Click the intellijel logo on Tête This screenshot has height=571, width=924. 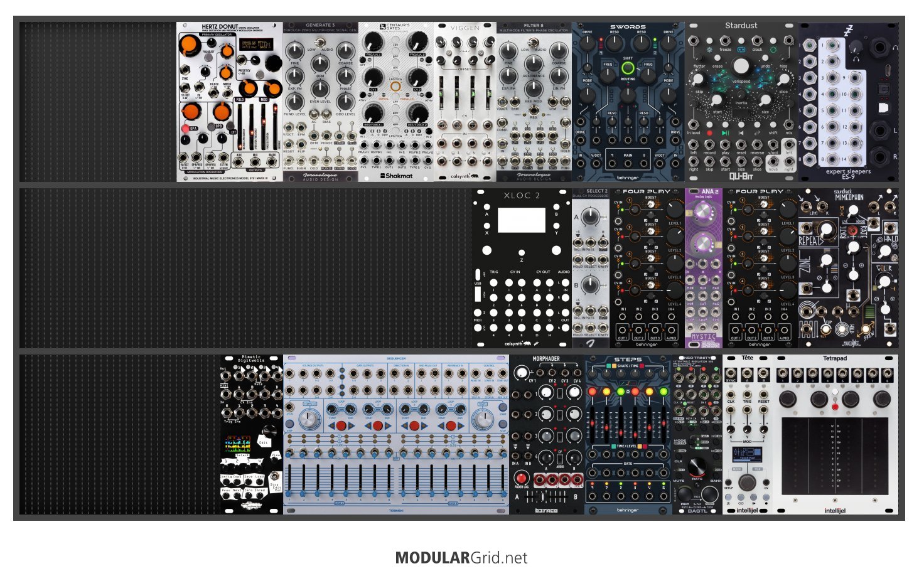click(x=747, y=511)
